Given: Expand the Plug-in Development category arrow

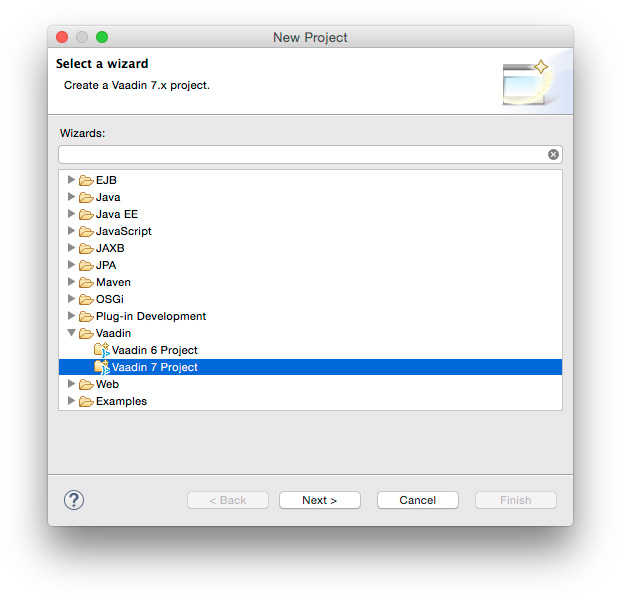Looking at the screenshot, I should pyautogui.click(x=71, y=316).
